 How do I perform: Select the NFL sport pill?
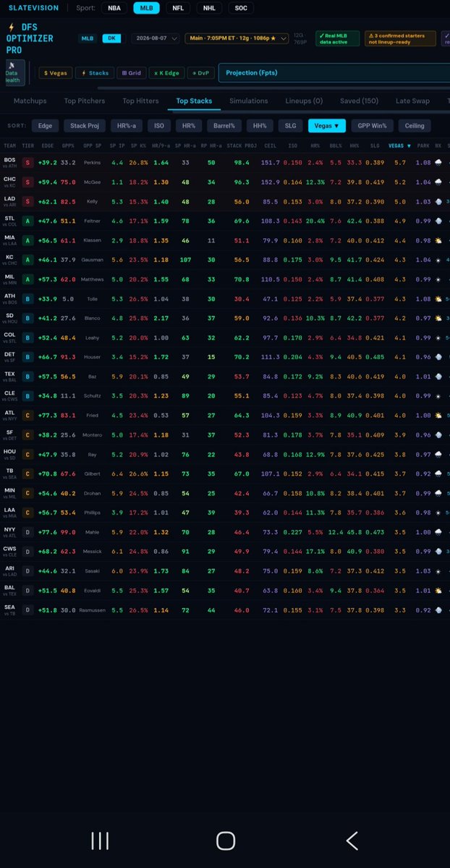pos(178,8)
